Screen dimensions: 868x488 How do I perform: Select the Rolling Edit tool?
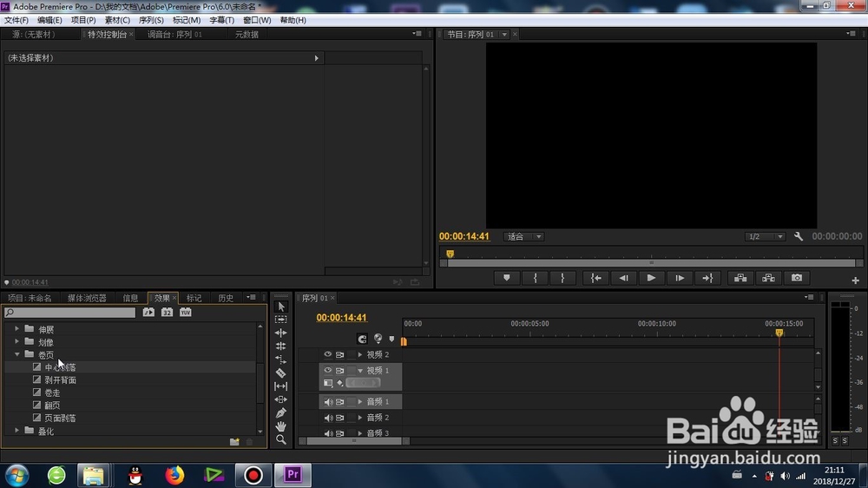click(x=281, y=346)
